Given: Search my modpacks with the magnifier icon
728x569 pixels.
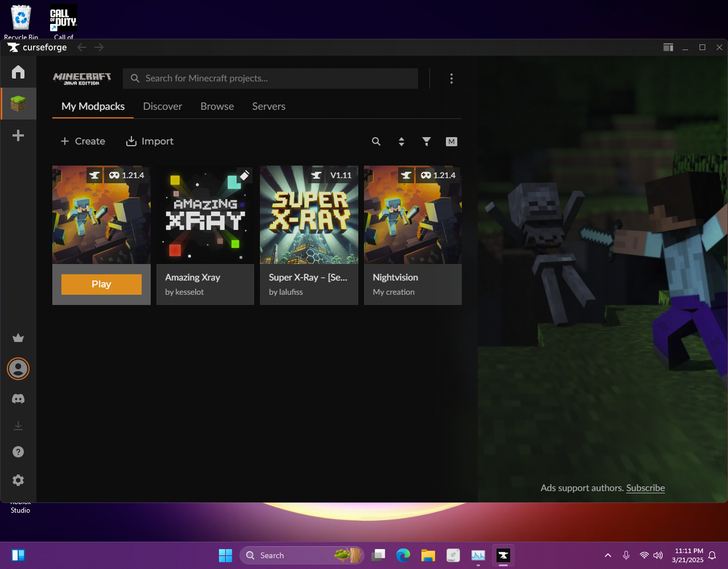Looking at the screenshot, I should tap(376, 142).
